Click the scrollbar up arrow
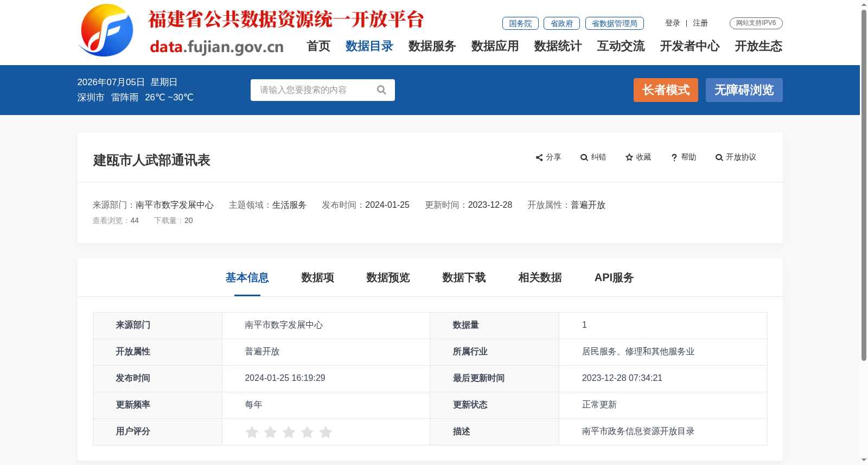Viewport: 868px width, 465px height. [x=864, y=4]
